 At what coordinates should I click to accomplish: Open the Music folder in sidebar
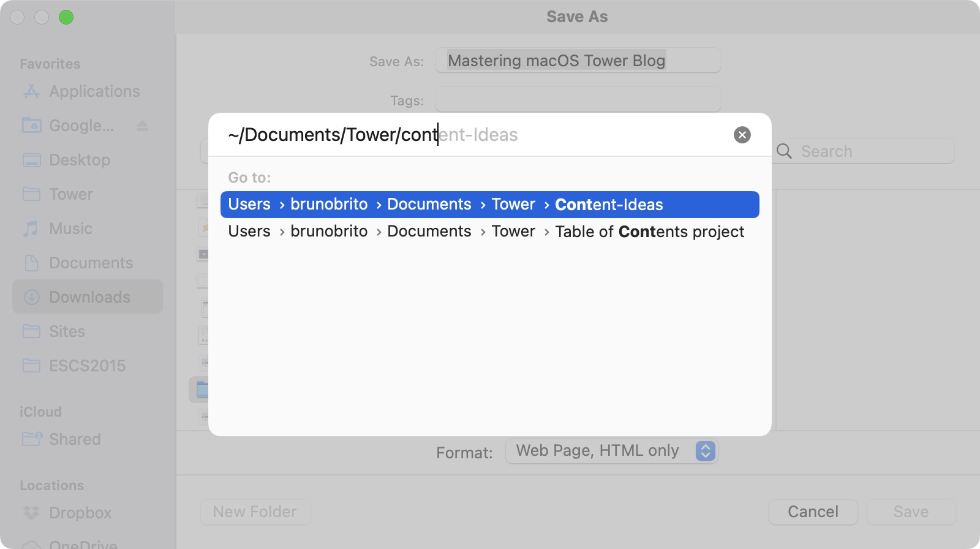70,229
